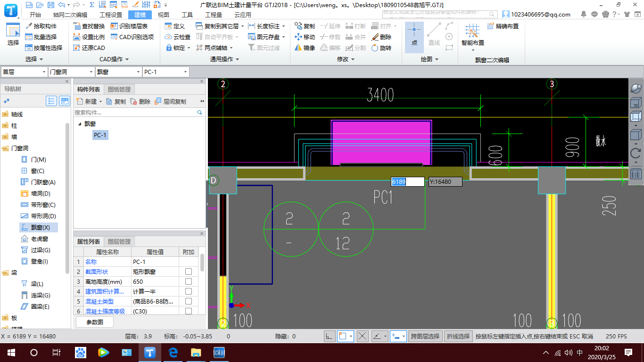Click 识别楼层表 recognize floor table
The width and height of the screenshot is (644, 362).
pyautogui.click(x=129, y=26)
